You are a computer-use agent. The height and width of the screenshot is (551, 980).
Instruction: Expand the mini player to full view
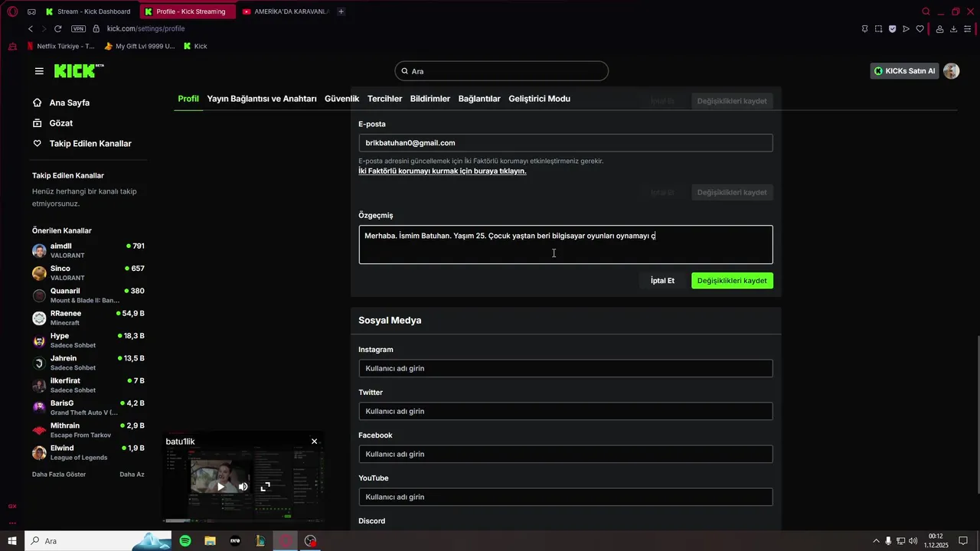[x=265, y=487]
